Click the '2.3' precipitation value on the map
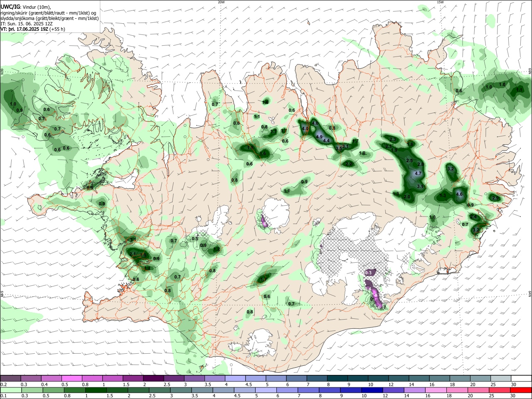The height and width of the screenshot is (399, 532). tap(393, 139)
